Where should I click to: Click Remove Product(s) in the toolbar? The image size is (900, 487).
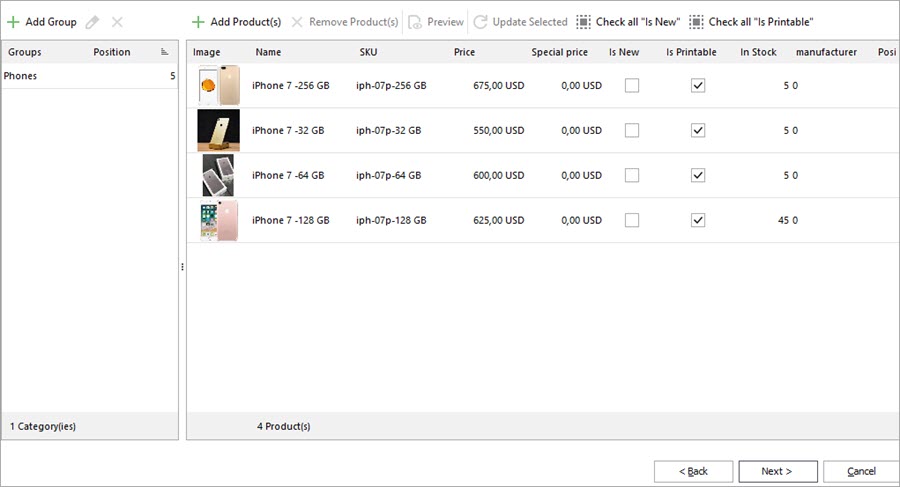pyautogui.click(x=345, y=22)
